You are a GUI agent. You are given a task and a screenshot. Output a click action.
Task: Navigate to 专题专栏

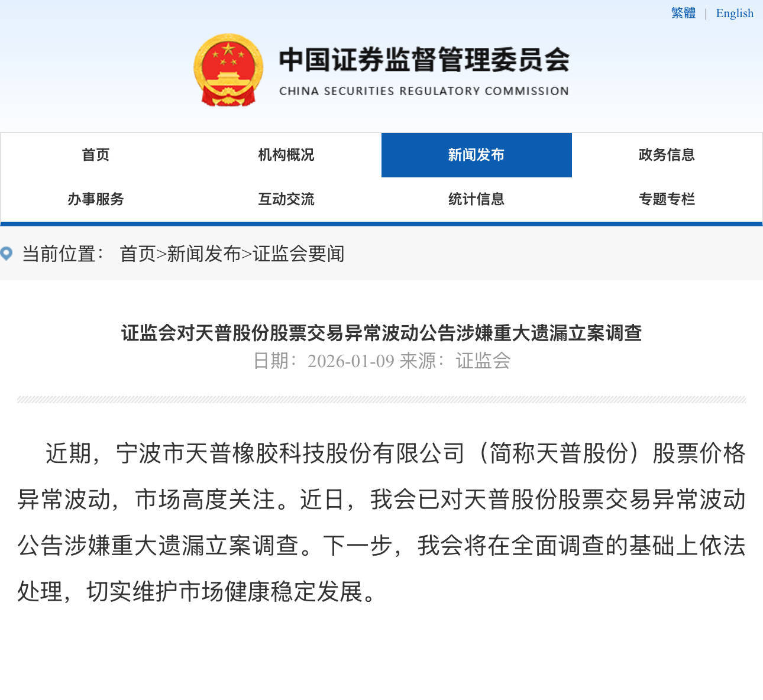pyautogui.click(x=667, y=199)
